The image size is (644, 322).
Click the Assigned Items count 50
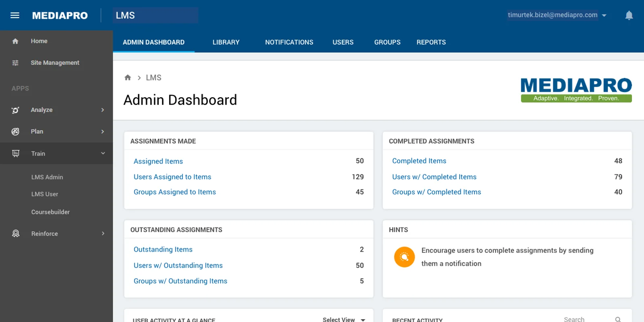click(360, 161)
